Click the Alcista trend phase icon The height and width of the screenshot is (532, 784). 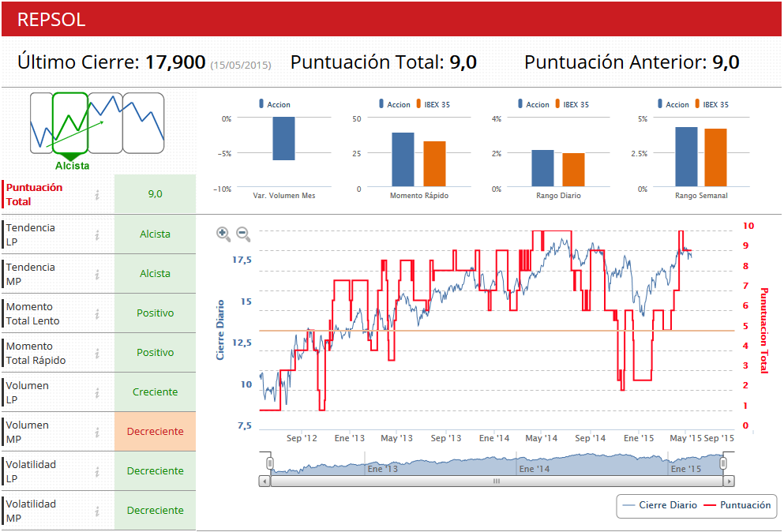coord(70,123)
